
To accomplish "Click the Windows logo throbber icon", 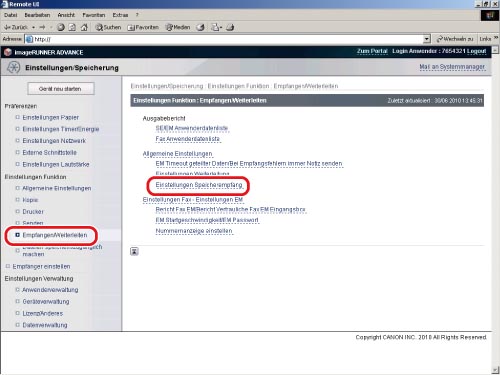I will 489,15.
